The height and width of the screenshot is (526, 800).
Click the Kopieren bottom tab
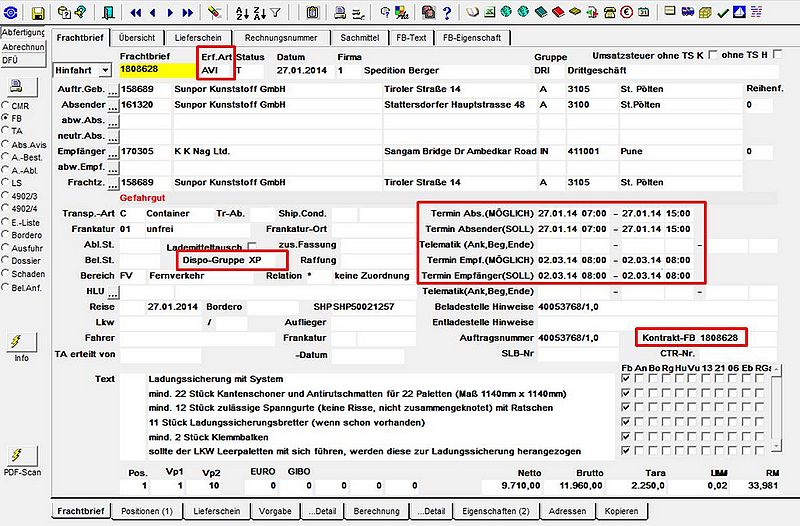621,511
